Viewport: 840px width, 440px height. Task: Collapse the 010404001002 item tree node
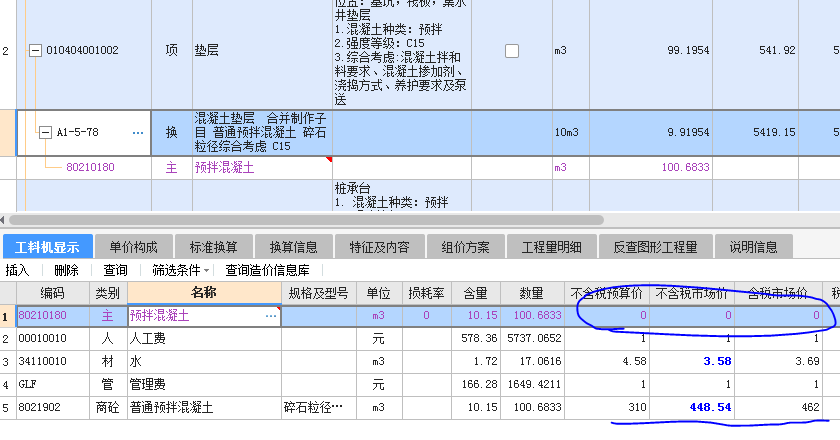click(x=35, y=51)
